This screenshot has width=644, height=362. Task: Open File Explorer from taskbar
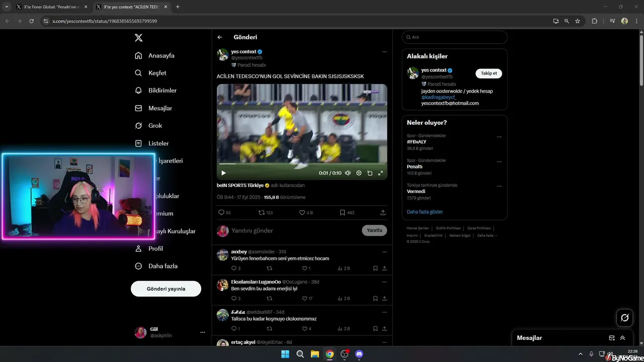(314, 354)
